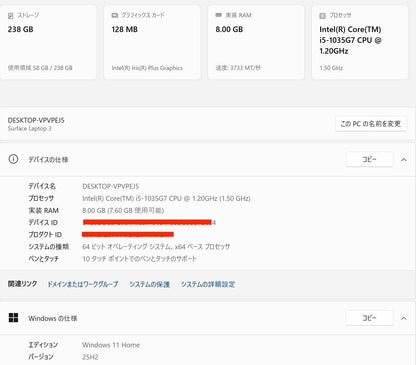Image resolution: width=416 pixels, height=365 pixels.
Task: Collapse the デバイスの仕様 section chevron
Action: [x=404, y=160]
